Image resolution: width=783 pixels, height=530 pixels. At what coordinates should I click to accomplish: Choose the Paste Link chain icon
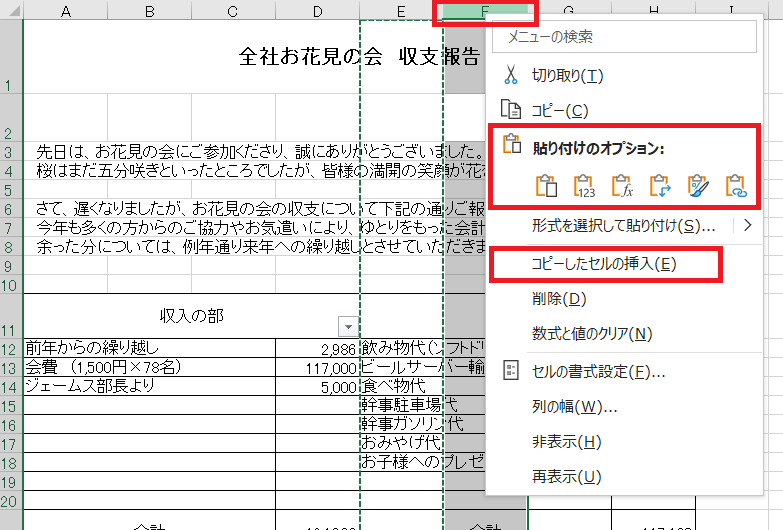point(735,186)
